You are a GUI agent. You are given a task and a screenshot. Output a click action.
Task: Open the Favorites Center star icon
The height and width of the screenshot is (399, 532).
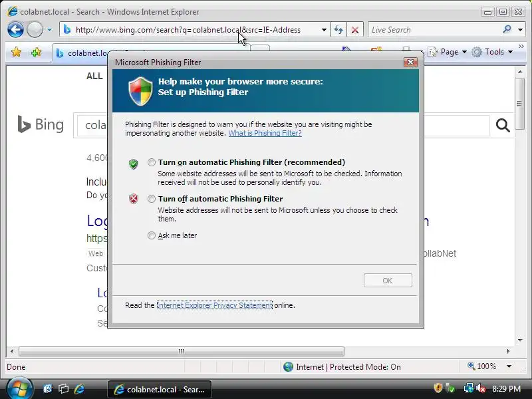click(x=16, y=52)
